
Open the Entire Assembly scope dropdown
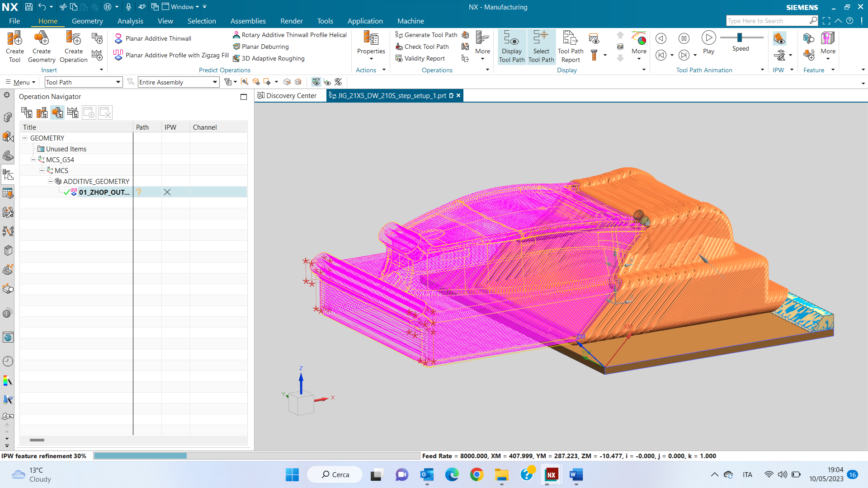point(215,82)
